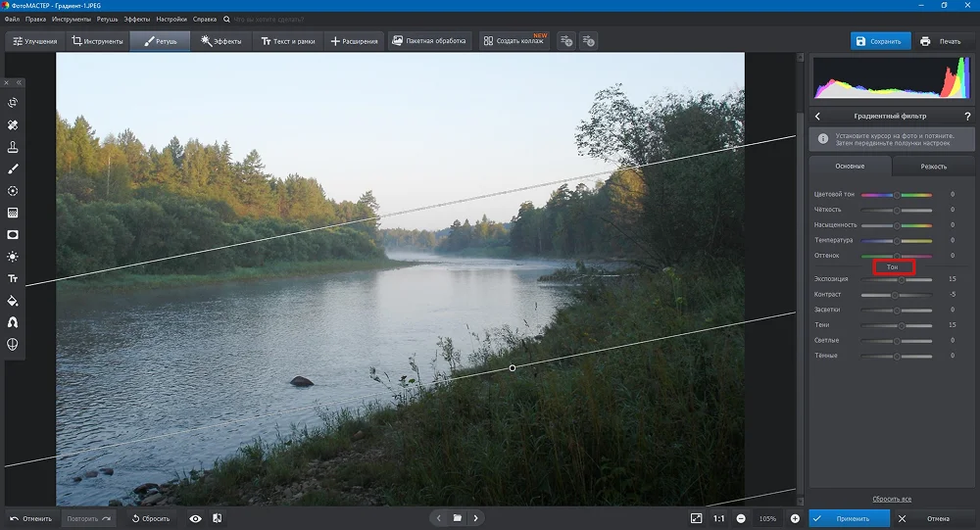Close the left tools palette
The width and height of the screenshot is (980, 530).
pyautogui.click(x=7, y=82)
